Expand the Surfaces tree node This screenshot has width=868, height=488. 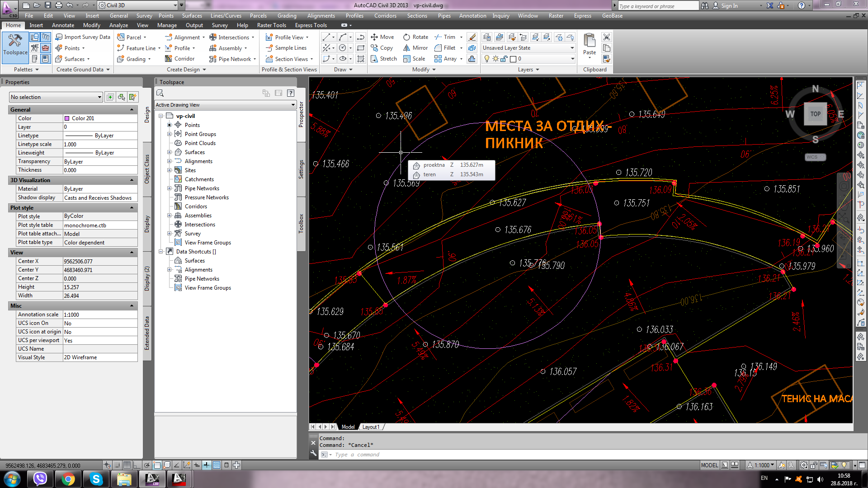click(170, 152)
